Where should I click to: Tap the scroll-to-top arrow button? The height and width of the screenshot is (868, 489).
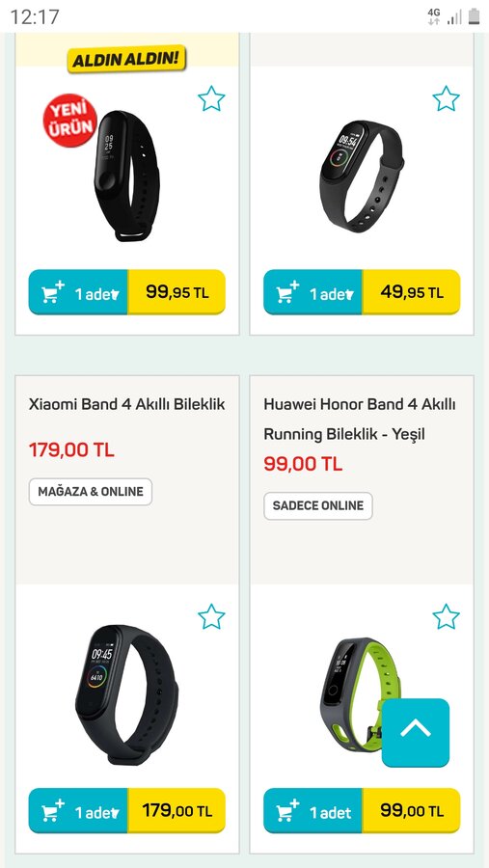pos(416,732)
